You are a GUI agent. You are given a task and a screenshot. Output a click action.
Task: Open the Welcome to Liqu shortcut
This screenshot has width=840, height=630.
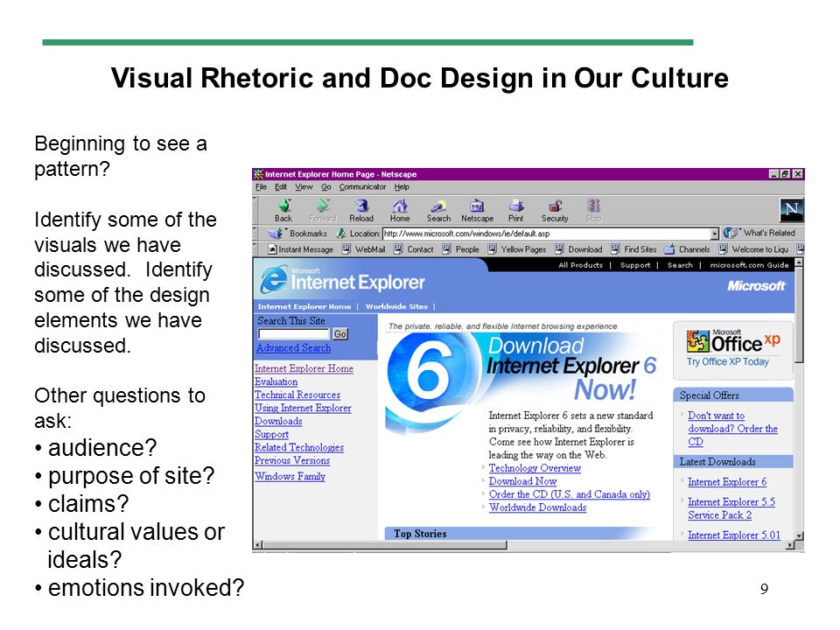[753, 249]
